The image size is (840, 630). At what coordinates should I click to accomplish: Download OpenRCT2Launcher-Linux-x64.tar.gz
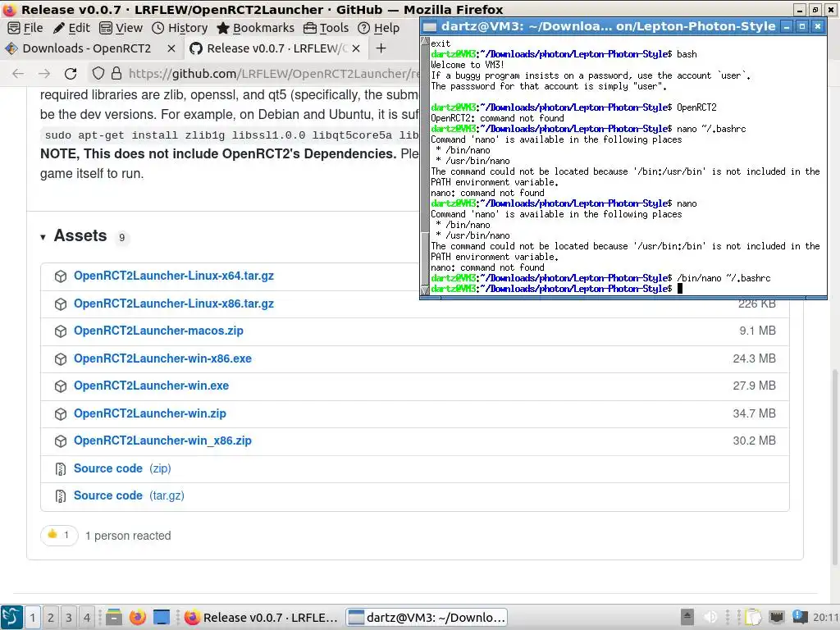tap(174, 276)
